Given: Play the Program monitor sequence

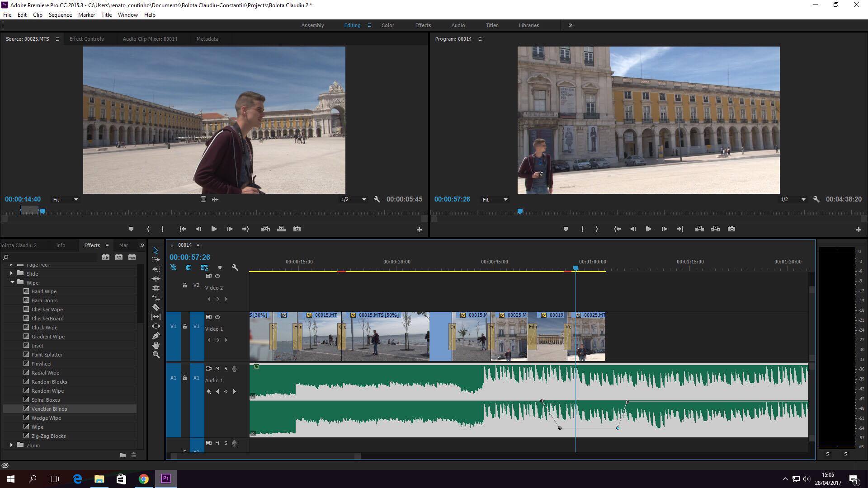Looking at the screenshot, I should click(x=648, y=229).
